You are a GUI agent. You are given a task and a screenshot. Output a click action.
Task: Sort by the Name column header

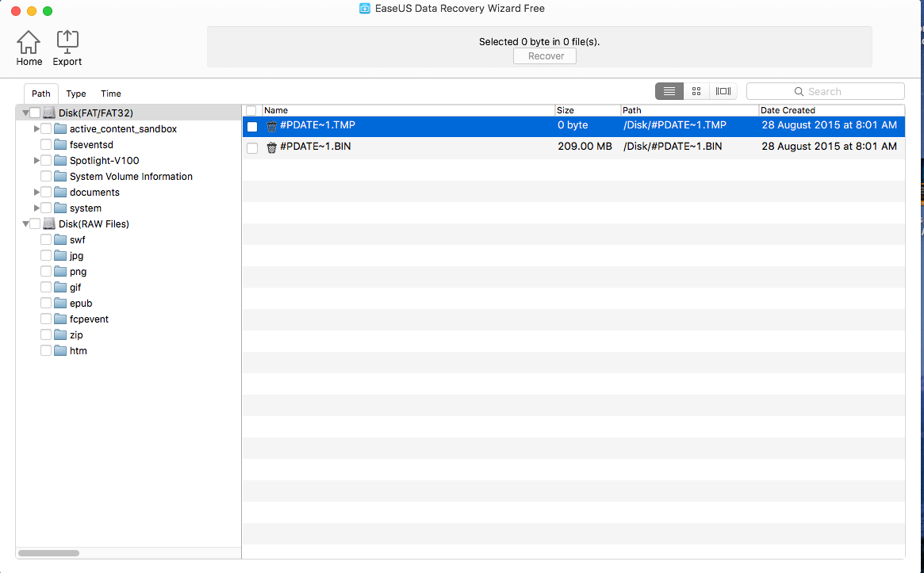coord(408,110)
